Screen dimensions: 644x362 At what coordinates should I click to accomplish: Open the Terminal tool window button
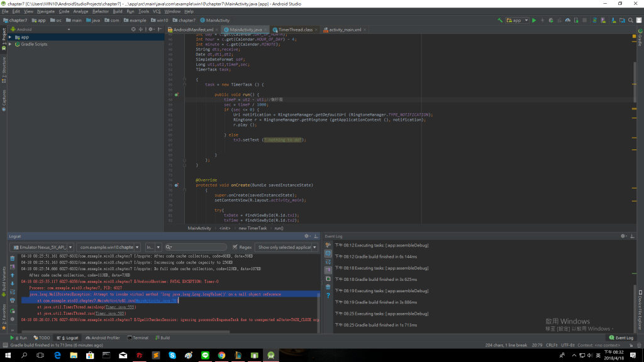tap(138, 338)
